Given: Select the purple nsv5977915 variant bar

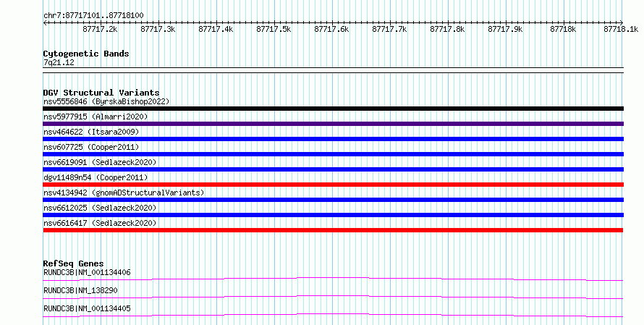Looking at the screenshot, I should [x=333, y=124].
